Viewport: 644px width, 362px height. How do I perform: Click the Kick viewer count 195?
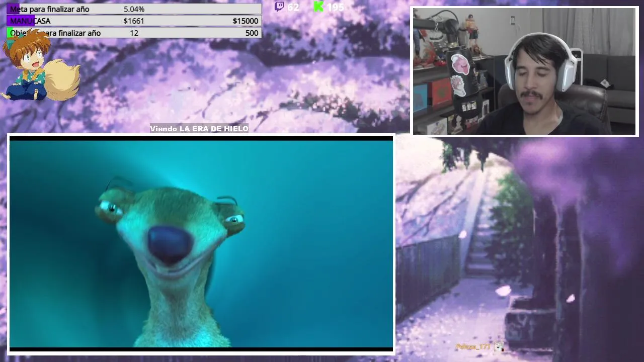(x=336, y=7)
